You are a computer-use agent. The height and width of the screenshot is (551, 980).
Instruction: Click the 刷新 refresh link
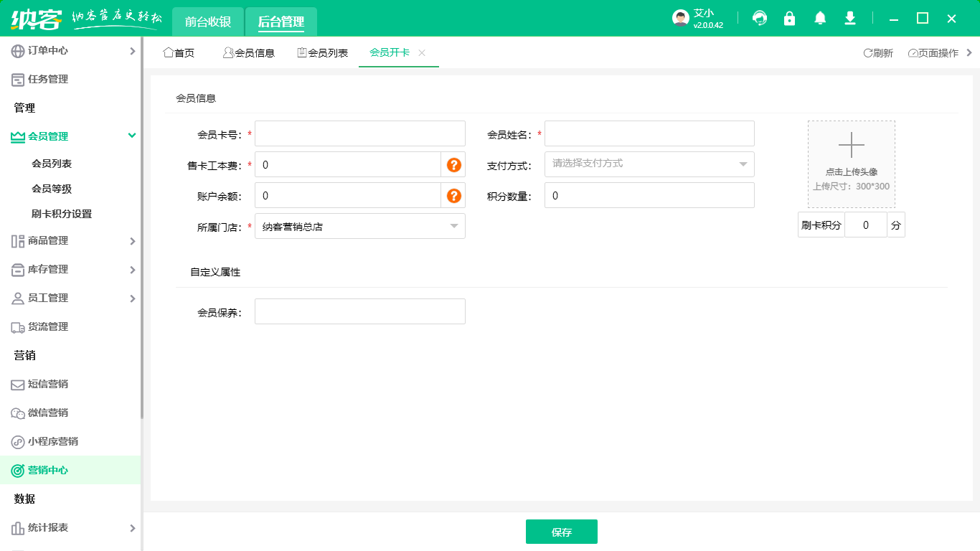click(877, 52)
